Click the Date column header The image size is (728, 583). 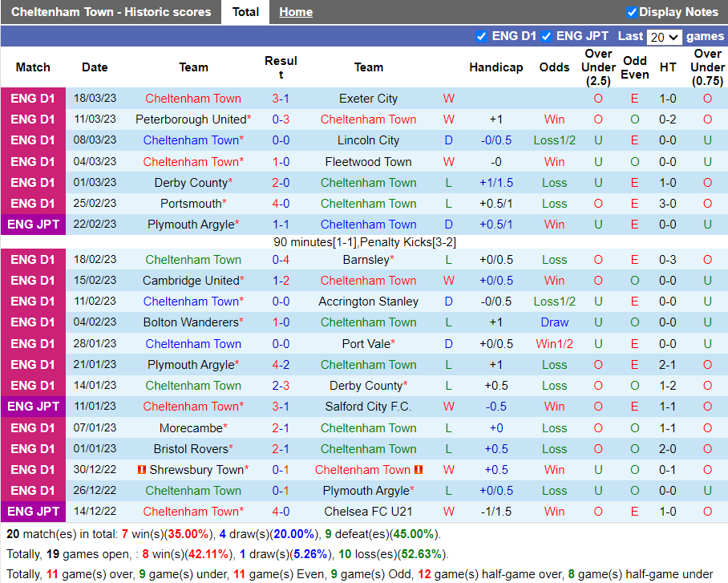(95, 67)
